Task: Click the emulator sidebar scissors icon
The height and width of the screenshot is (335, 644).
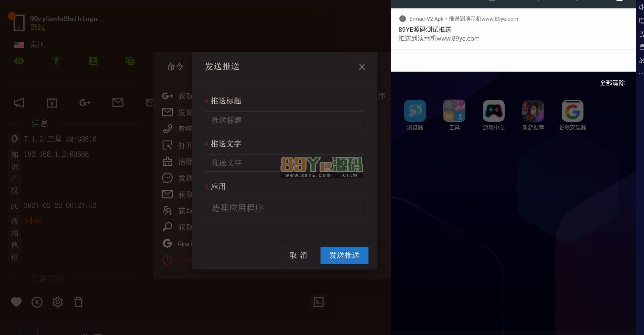Action: (641, 60)
